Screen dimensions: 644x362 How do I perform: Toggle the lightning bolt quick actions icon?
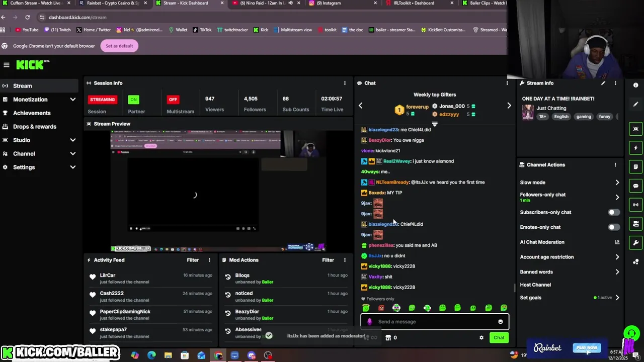636,148
